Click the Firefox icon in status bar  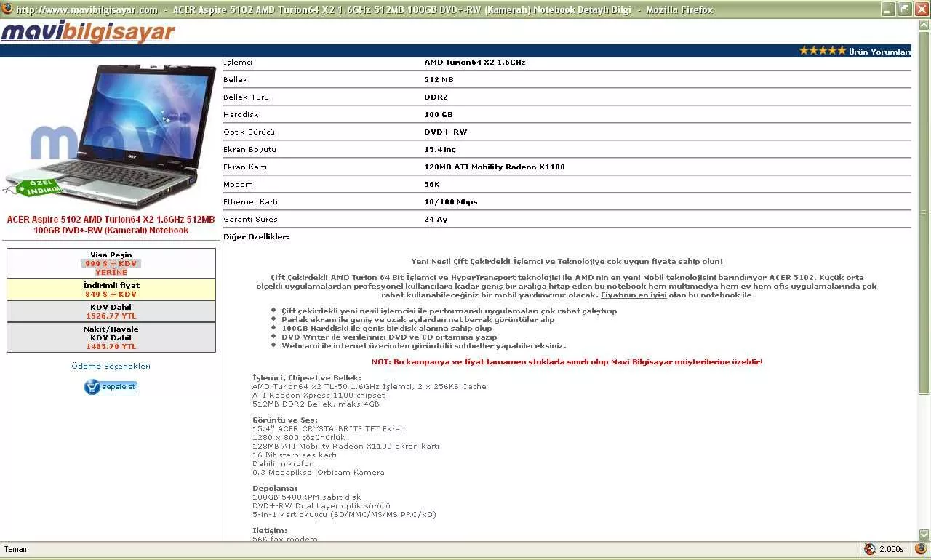pos(920,549)
